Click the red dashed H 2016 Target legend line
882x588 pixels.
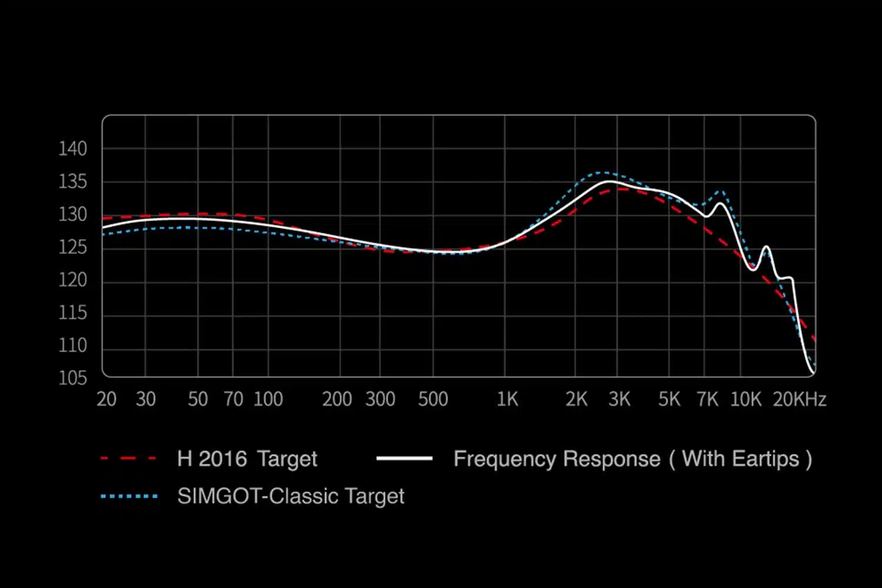[129, 459]
